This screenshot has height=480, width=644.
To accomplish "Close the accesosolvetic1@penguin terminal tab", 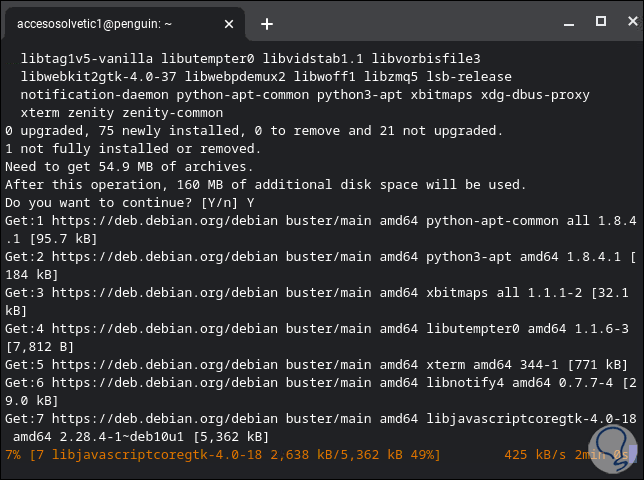I will point(228,23).
